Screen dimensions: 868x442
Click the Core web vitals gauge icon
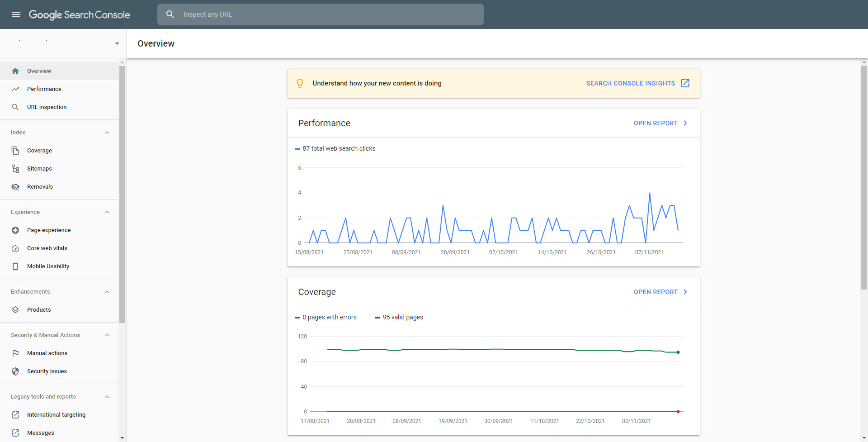coord(15,248)
